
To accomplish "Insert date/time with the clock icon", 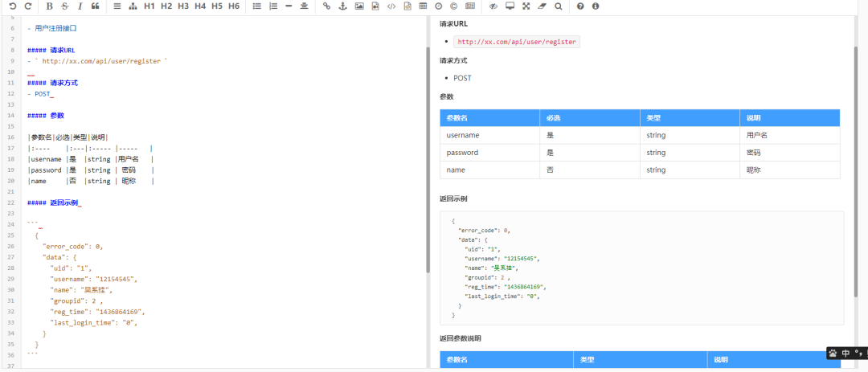I will tap(438, 6).
